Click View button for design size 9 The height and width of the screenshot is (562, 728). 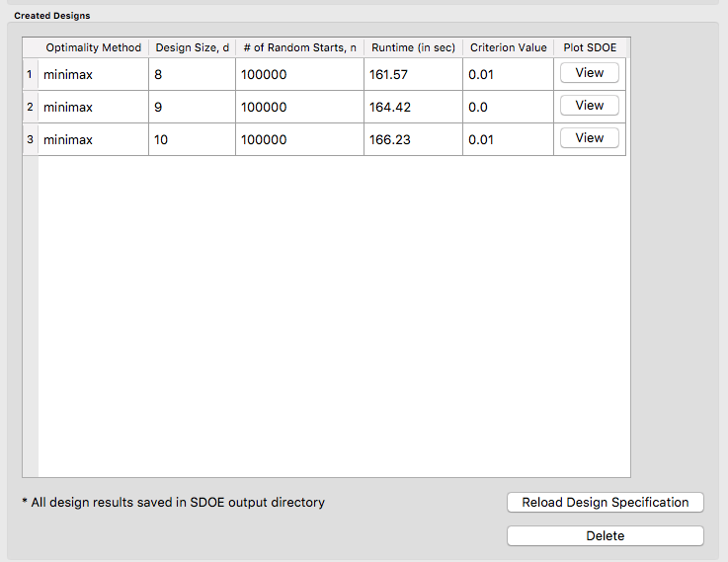tap(589, 106)
